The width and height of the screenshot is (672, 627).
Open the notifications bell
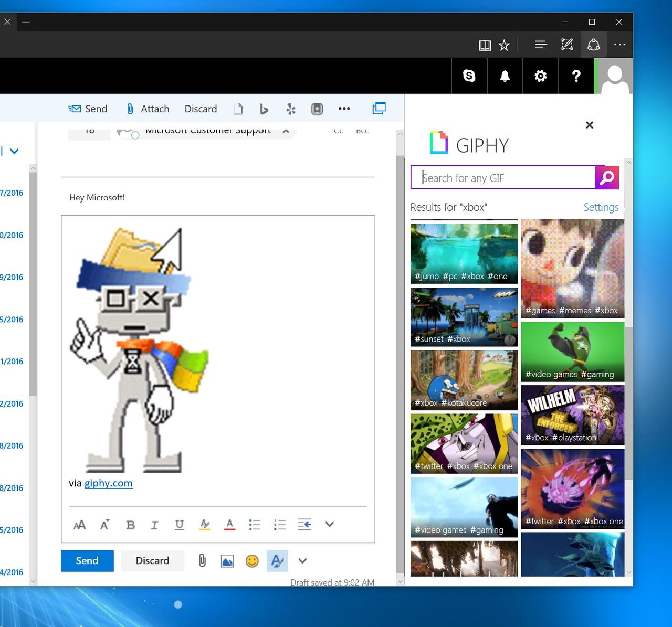coord(505,76)
